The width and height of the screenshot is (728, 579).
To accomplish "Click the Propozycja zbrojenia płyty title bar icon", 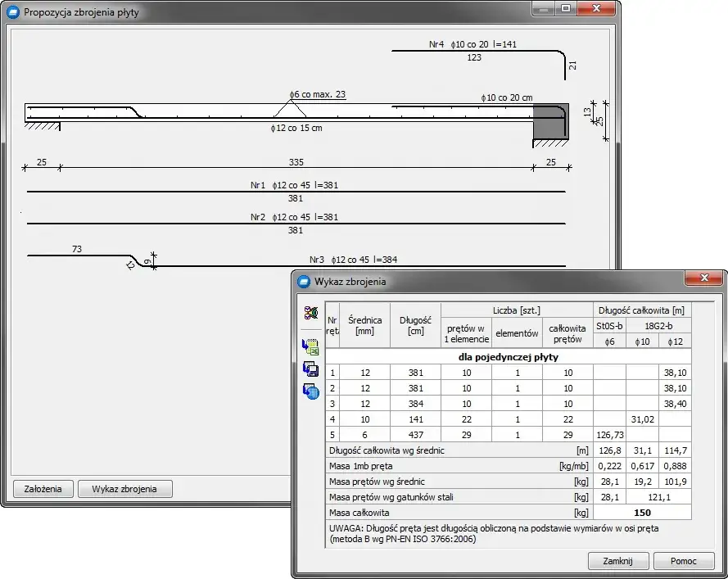I will [x=13, y=12].
